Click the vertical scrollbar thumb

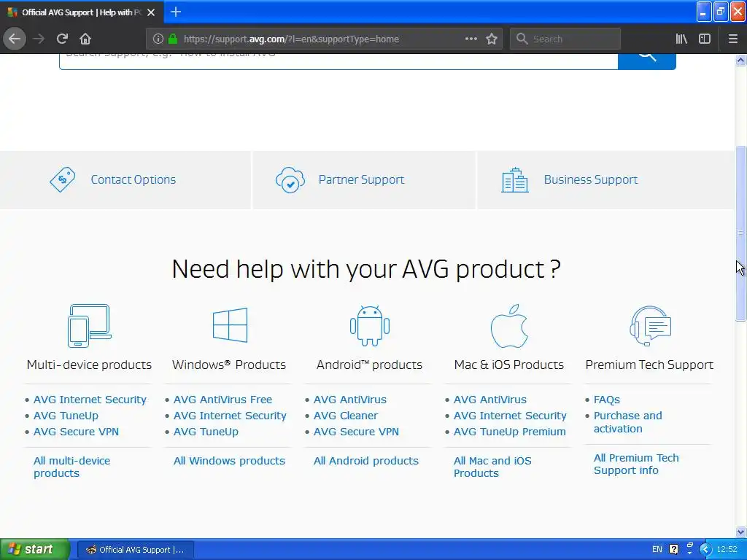[x=740, y=233]
